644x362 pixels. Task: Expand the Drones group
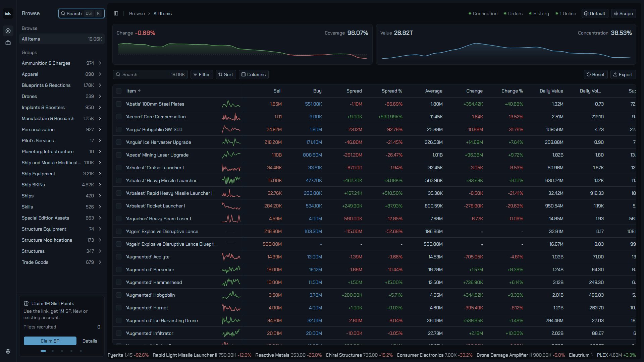pyautogui.click(x=100, y=96)
